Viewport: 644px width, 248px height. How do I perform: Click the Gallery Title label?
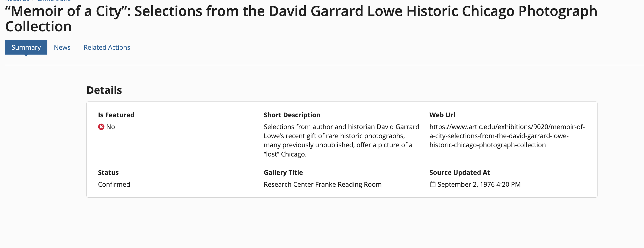pyautogui.click(x=283, y=173)
